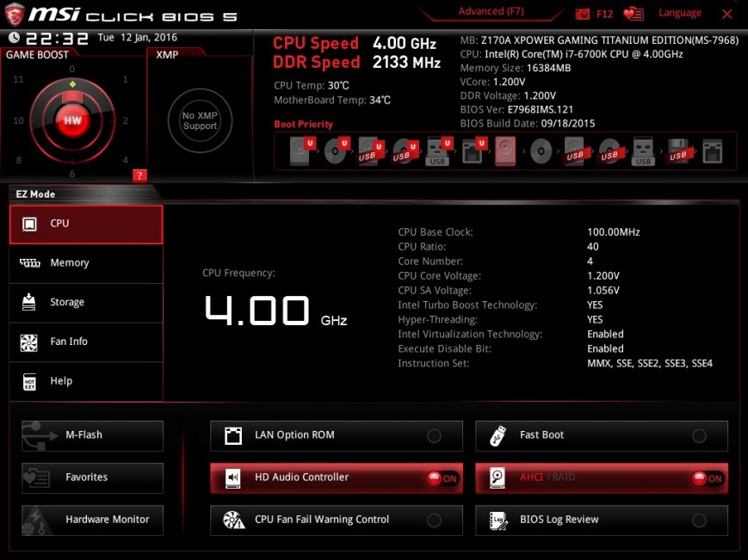Select the legacy USB hard disk boot icon

click(x=575, y=151)
